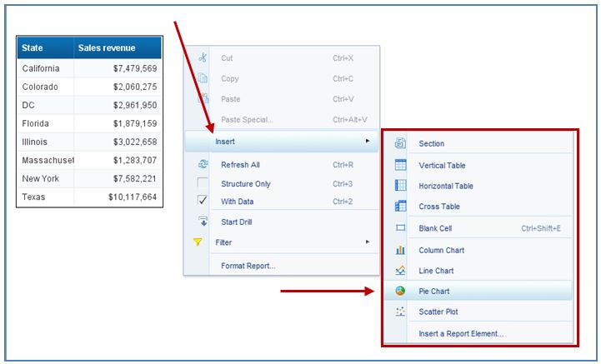
Task: Select Structure Only menu entry
Action: coord(282,183)
